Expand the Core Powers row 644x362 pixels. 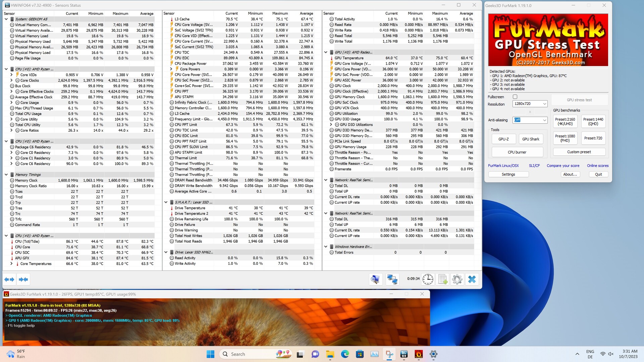[x=171, y=69]
